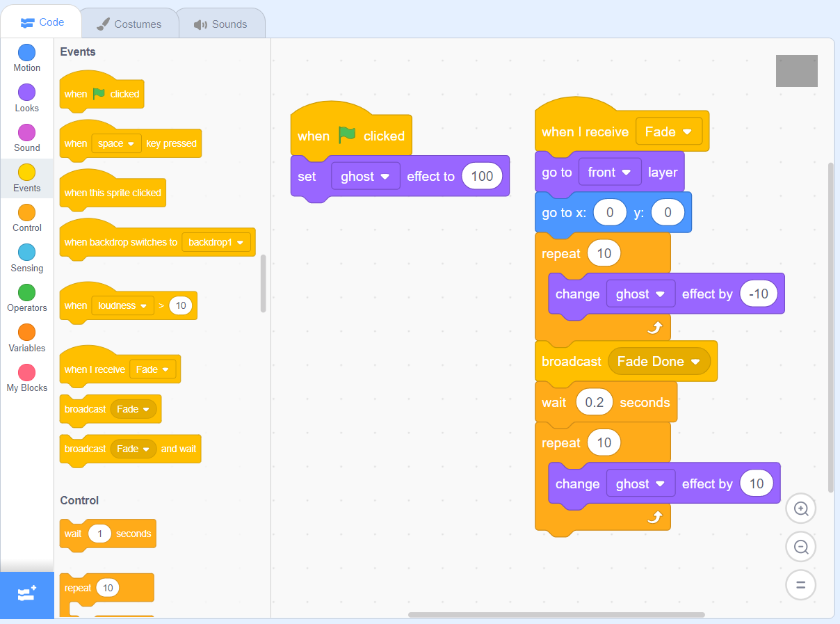Click the 0.2 value in the wait block
Viewport: 840px width, 624px height.
click(594, 402)
